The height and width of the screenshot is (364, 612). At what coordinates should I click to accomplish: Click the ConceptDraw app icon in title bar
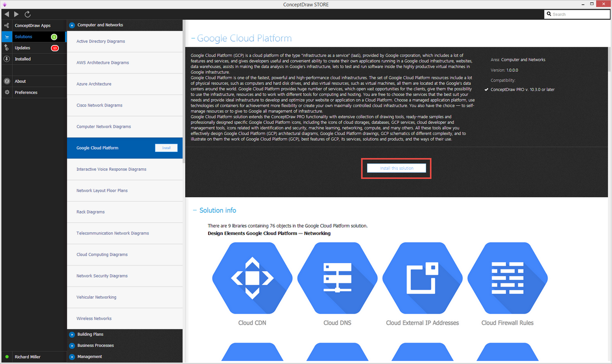pos(4,4)
